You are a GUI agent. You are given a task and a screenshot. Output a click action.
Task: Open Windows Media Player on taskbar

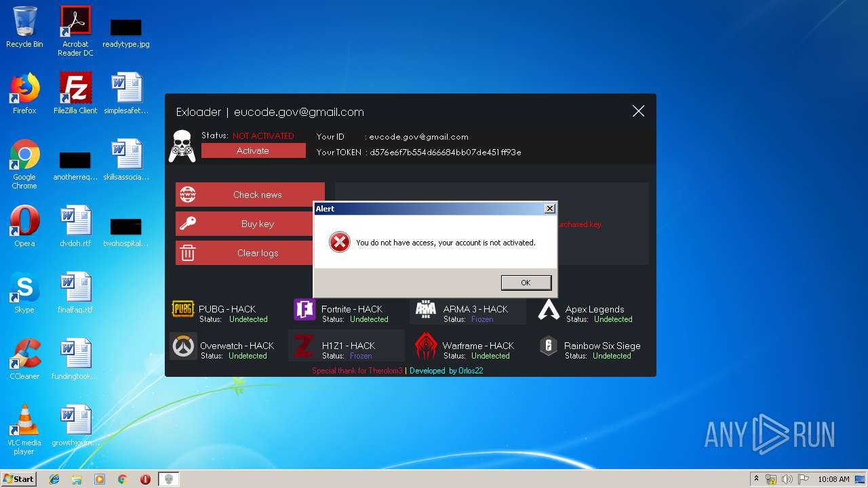pos(100,479)
